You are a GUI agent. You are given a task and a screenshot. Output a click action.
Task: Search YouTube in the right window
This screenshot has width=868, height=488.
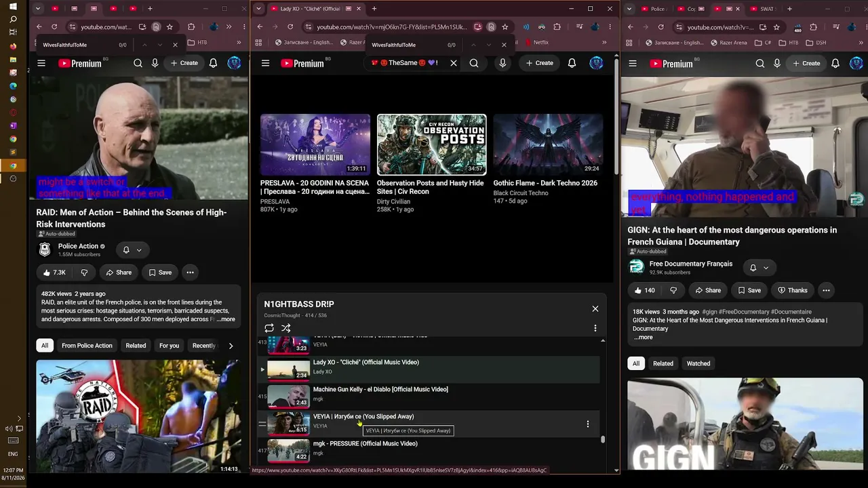tap(760, 64)
